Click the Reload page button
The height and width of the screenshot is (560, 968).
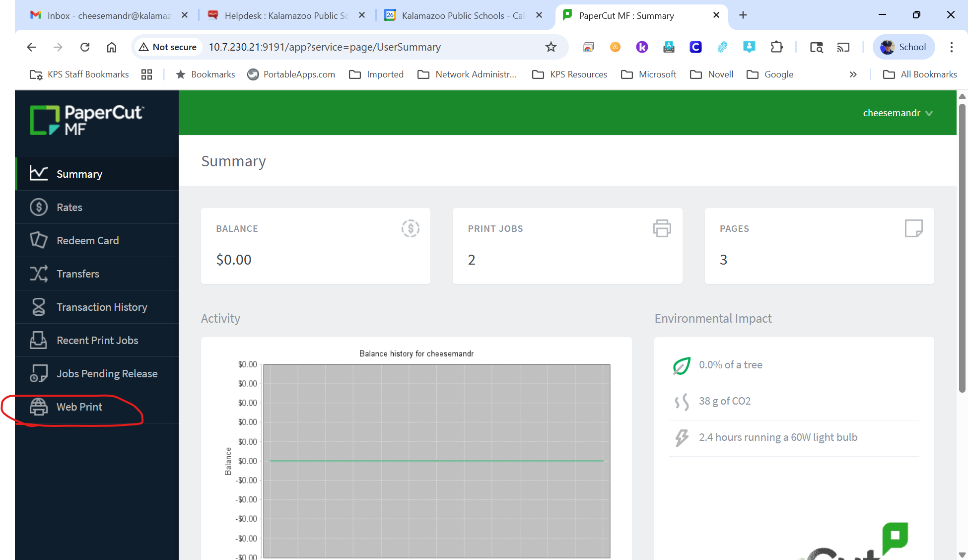click(85, 47)
